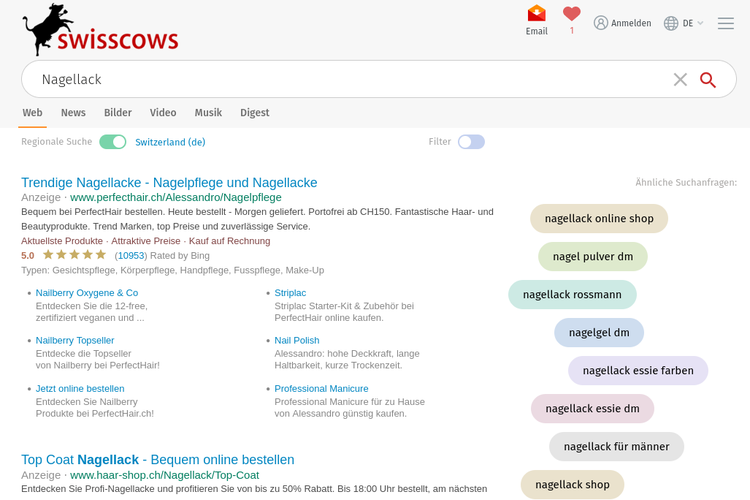This screenshot has width=750, height=500.
Task: Click the 10953 ratings link
Action: pyautogui.click(x=131, y=256)
